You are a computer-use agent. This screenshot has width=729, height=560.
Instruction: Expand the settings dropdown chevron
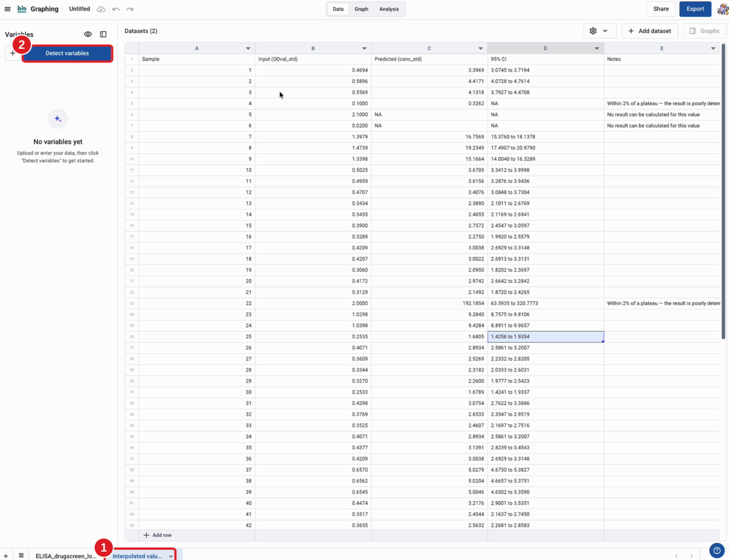[x=605, y=31]
